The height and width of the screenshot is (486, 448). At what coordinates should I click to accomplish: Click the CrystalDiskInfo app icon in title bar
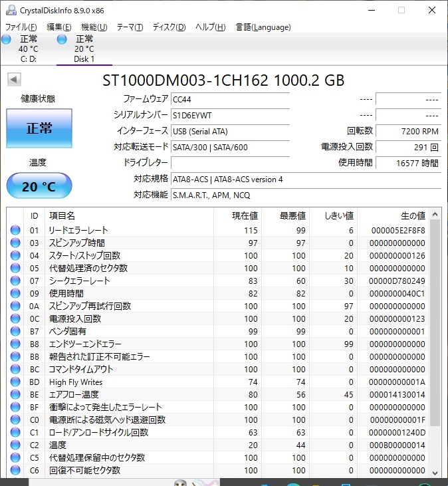coord(11,10)
